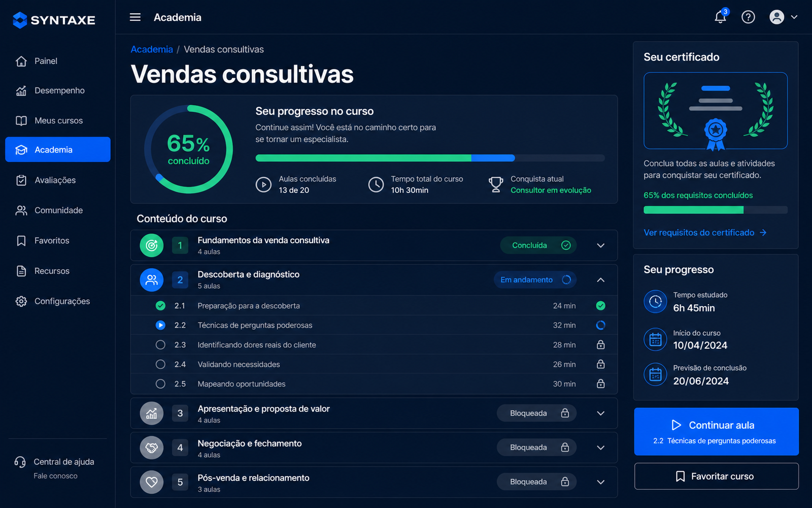This screenshot has height=508, width=812.
Task: Click the target icon for module 1
Action: 152,245
